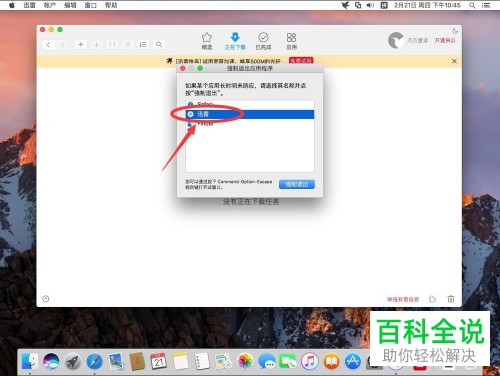Image resolution: width=500 pixels, height=376 pixels.
Task: Switch to the 正在下载 tab
Action: (x=235, y=41)
